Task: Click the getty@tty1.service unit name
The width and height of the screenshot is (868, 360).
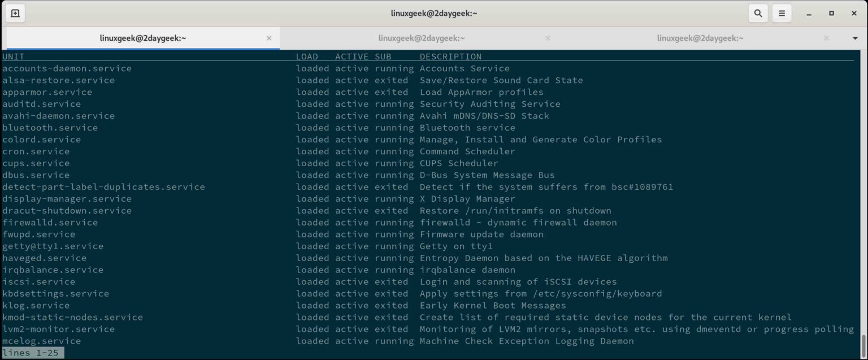Action: pos(53,246)
